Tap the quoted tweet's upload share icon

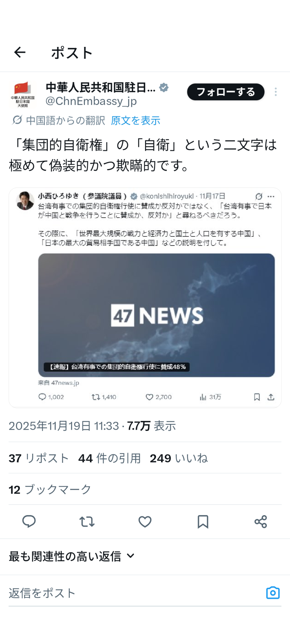coord(271,397)
